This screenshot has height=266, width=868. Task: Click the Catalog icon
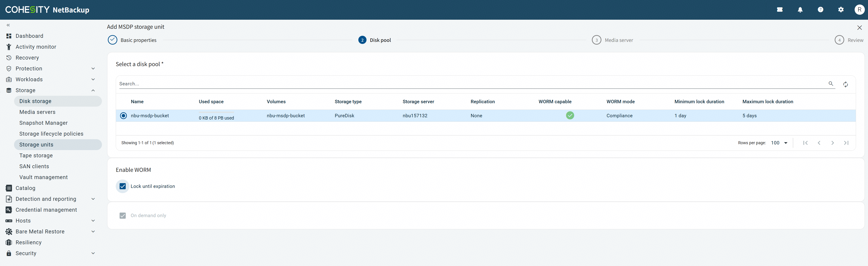(9, 188)
